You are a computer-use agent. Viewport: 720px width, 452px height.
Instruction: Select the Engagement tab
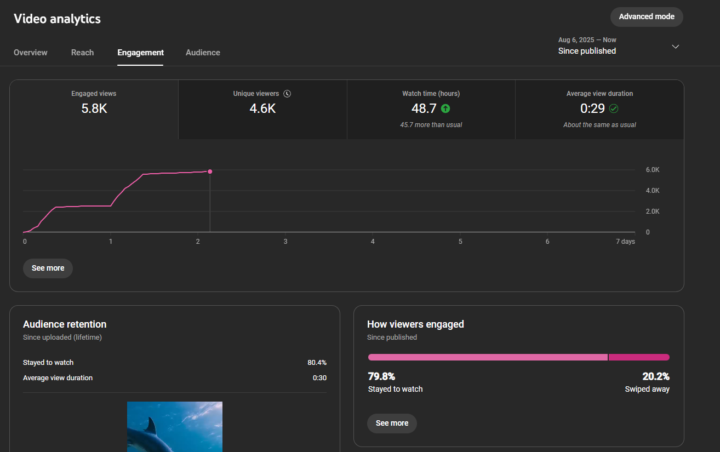pyautogui.click(x=140, y=52)
